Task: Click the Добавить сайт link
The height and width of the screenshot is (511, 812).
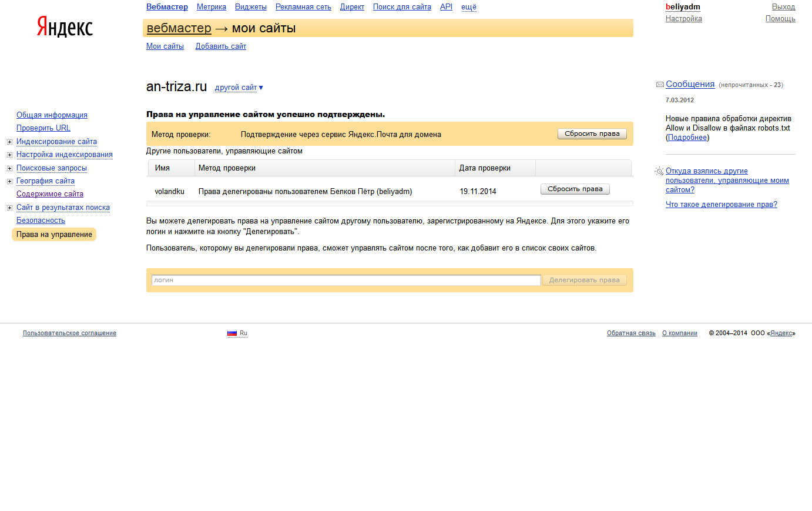Action: [x=221, y=46]
